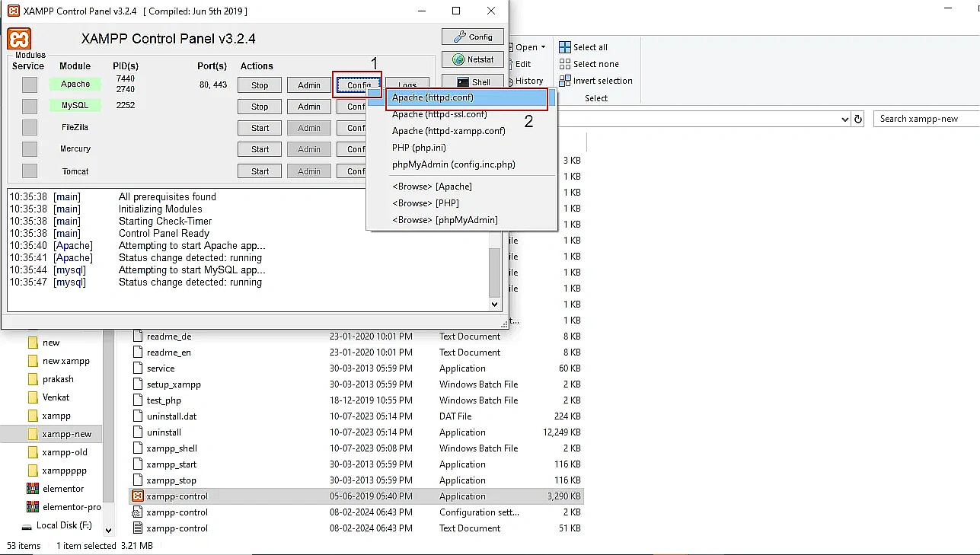The height and width of the screenshot is (555, 980).
Task: Select the xampp_shell batch file icon
Action: [x=138, y=448]
